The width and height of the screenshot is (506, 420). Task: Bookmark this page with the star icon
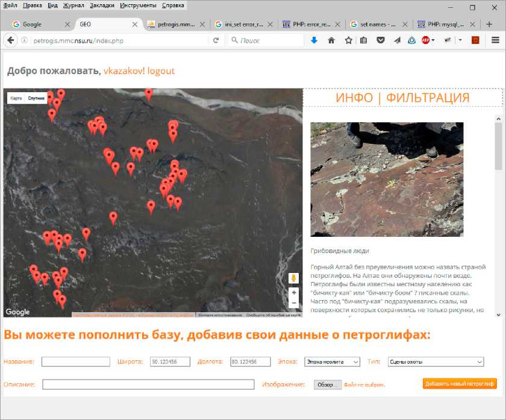(x=348, y=40)
